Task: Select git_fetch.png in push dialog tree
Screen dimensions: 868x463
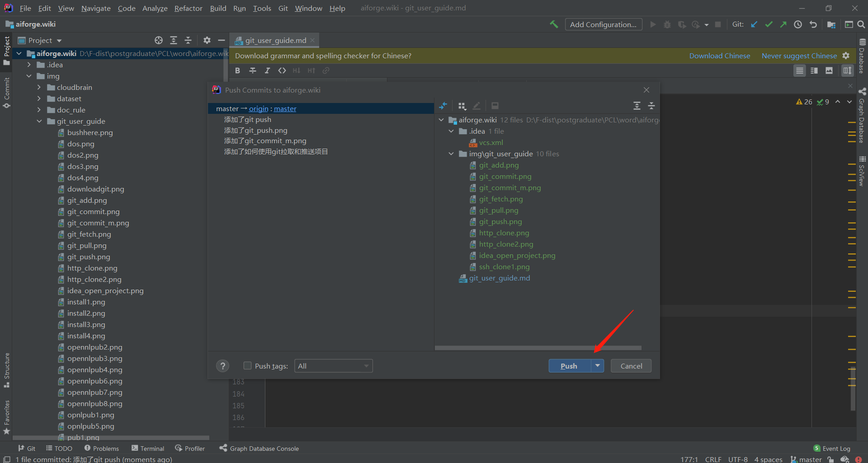Action: pos(501,199)
